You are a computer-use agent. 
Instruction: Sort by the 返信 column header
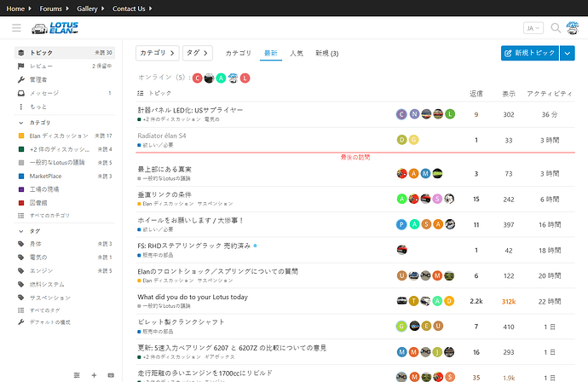476,94
